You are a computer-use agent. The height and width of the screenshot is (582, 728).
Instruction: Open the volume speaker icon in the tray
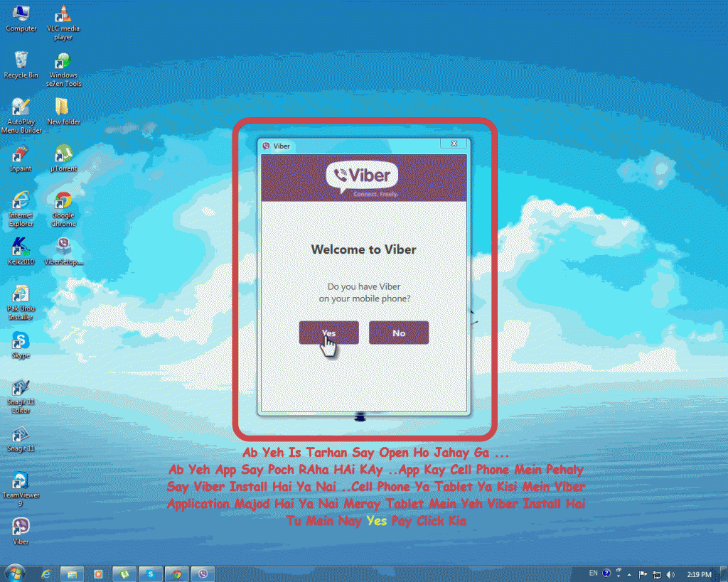[x=670, y=575]
